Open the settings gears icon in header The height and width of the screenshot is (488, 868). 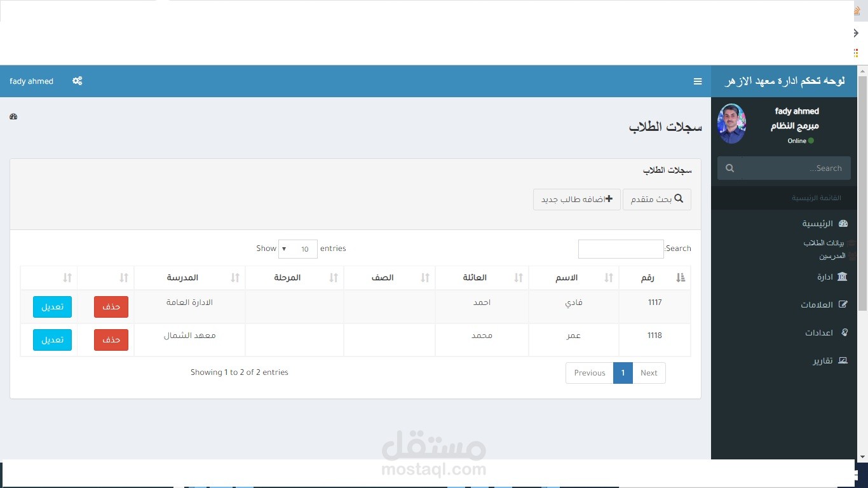pyautogui.click(x=78, y=81)
